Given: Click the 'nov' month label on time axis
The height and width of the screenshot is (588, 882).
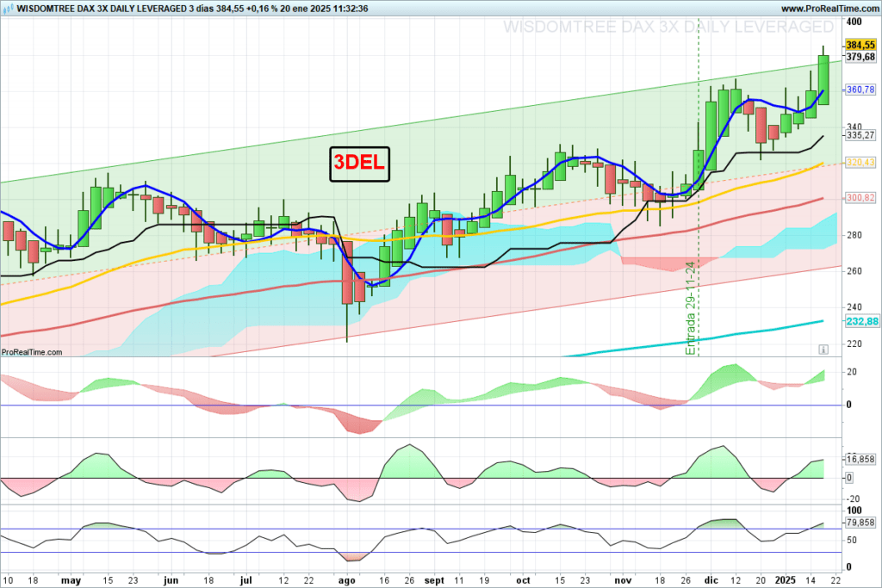Looking at the screenshot, I should 624,580.
